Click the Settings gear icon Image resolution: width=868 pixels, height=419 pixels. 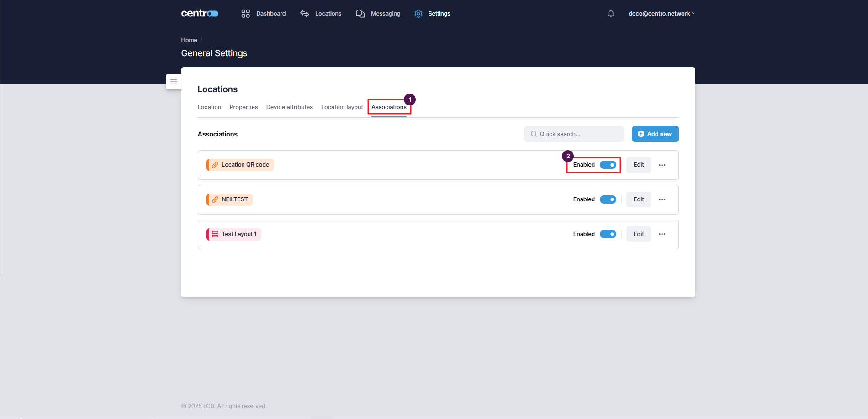(x=418, y=14)
